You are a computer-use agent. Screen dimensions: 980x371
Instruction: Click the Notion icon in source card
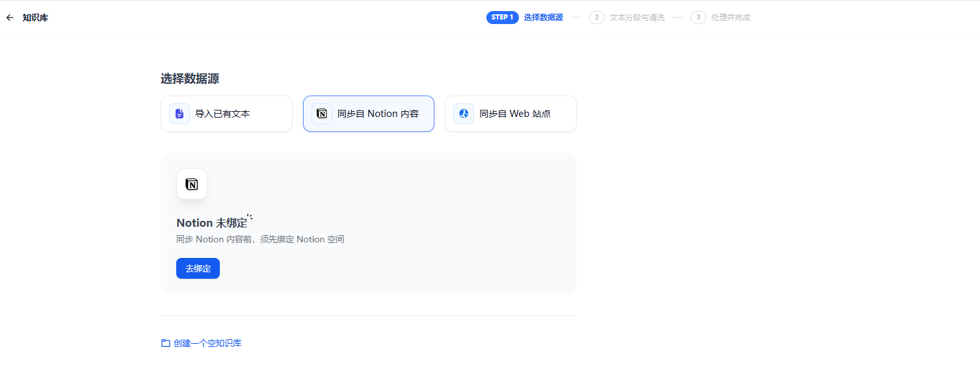(322, 114)
